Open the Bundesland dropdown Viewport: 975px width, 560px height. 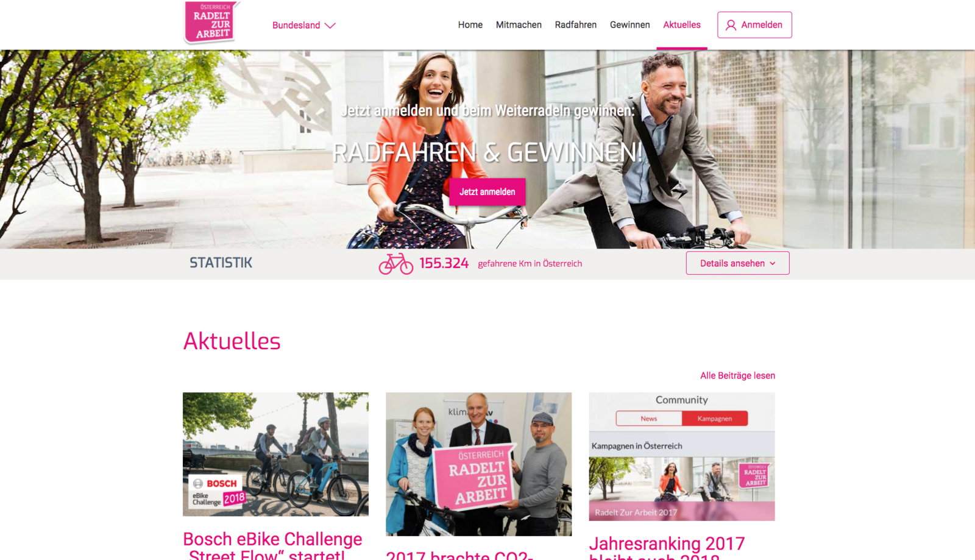[x=303, y=25]
